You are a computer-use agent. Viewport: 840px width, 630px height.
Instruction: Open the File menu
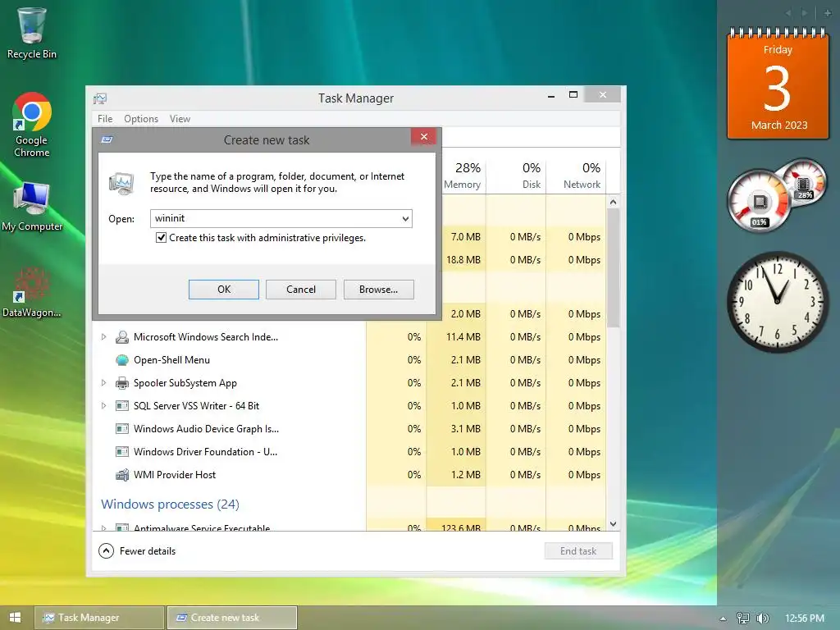[x=105, y=119]
